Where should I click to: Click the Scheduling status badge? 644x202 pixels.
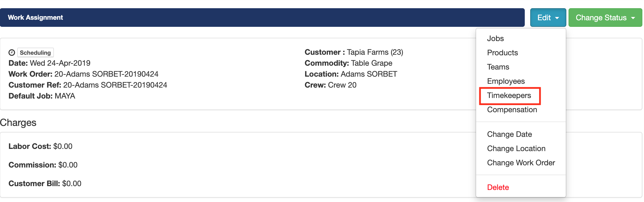coord(35,53)
